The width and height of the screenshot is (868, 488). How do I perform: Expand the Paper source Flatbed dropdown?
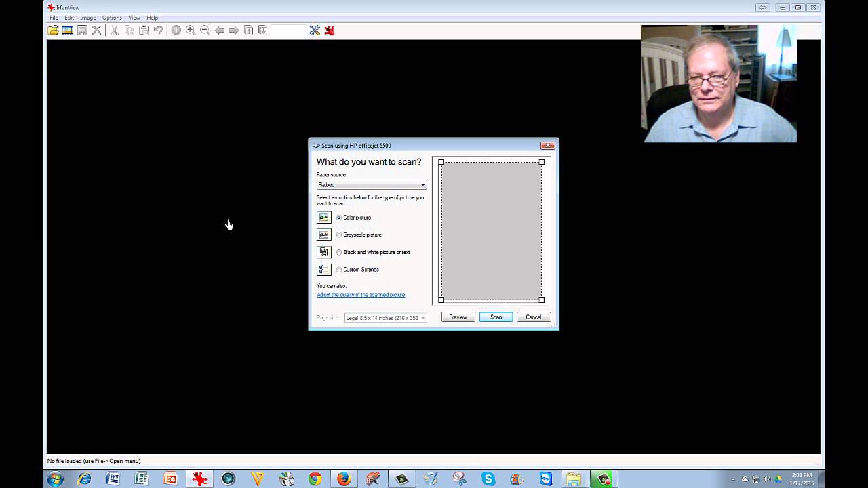pos(372,184)
